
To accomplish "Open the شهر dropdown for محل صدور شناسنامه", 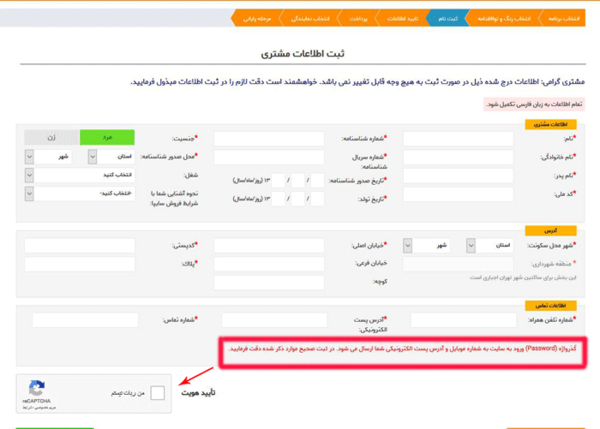I will [48, 157].
